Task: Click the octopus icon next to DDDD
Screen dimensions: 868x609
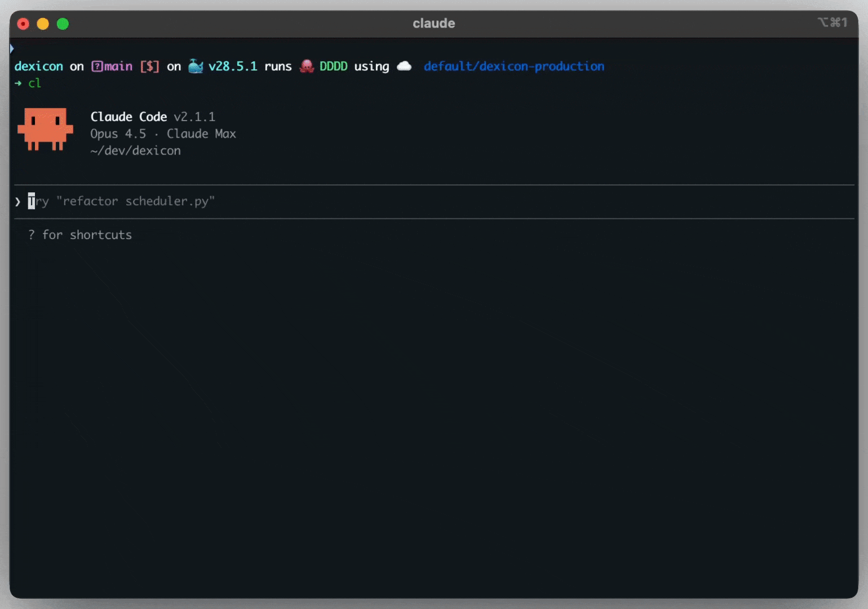Action: click(306, 66)
